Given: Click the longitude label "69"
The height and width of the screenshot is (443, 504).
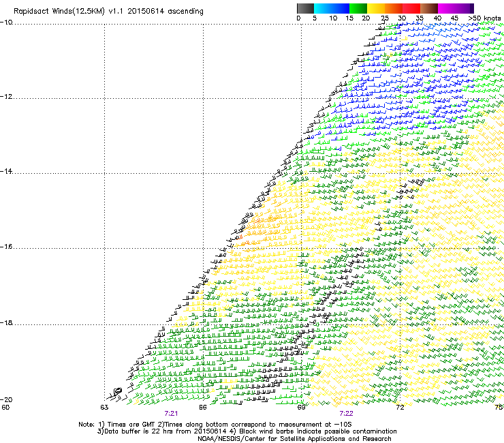Looking at the screenshot, I should (x=301, y=408).
